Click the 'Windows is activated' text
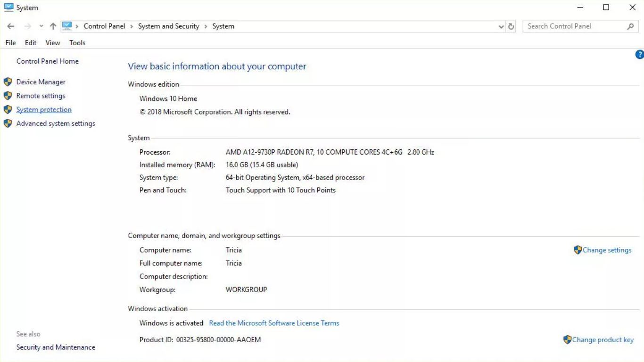This screenshot has width=644, height=362. 171,323
